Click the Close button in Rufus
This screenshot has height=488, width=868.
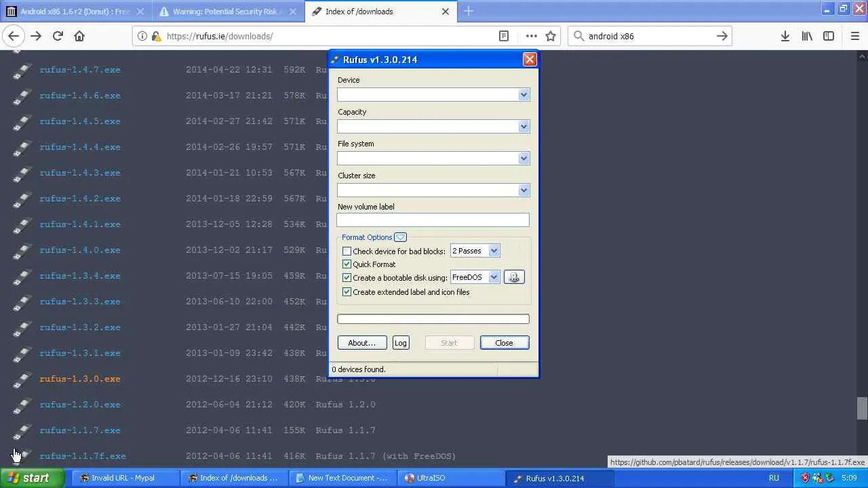click(504, 343)
